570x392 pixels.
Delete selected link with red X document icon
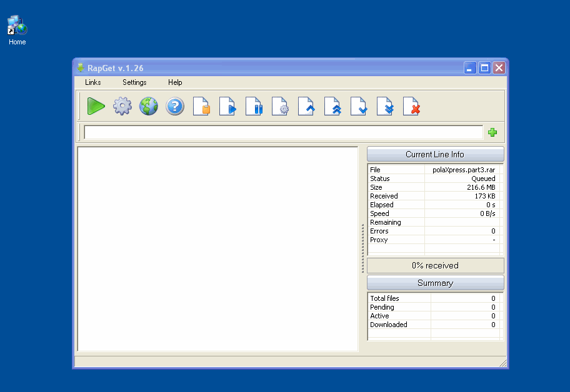pos(411,106)
